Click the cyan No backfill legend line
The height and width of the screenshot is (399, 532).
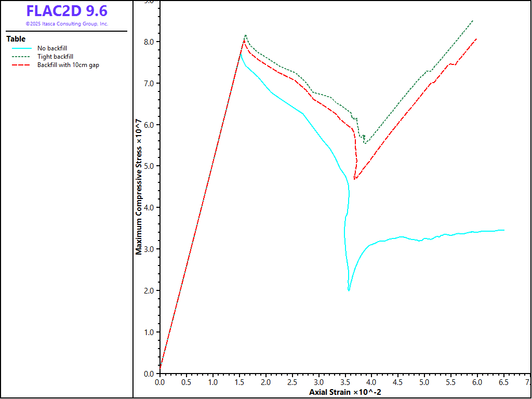coord(22,48)
